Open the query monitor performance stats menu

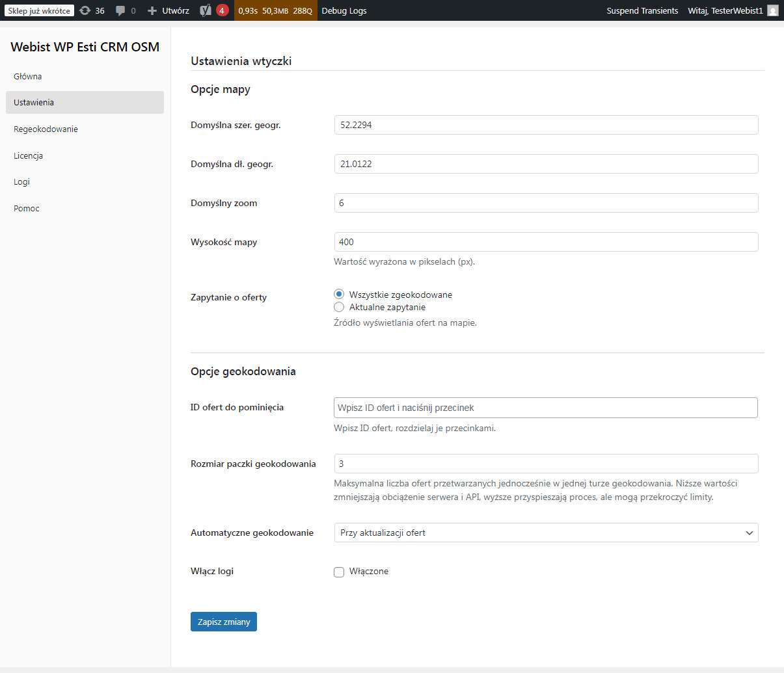pyautogui.click(x=275, y=10)
